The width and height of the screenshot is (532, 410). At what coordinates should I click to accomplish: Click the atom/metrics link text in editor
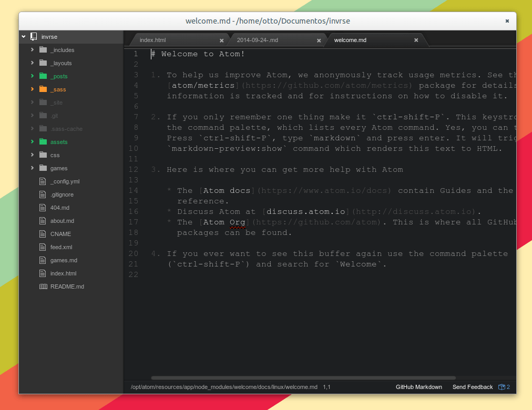point(203,86)
